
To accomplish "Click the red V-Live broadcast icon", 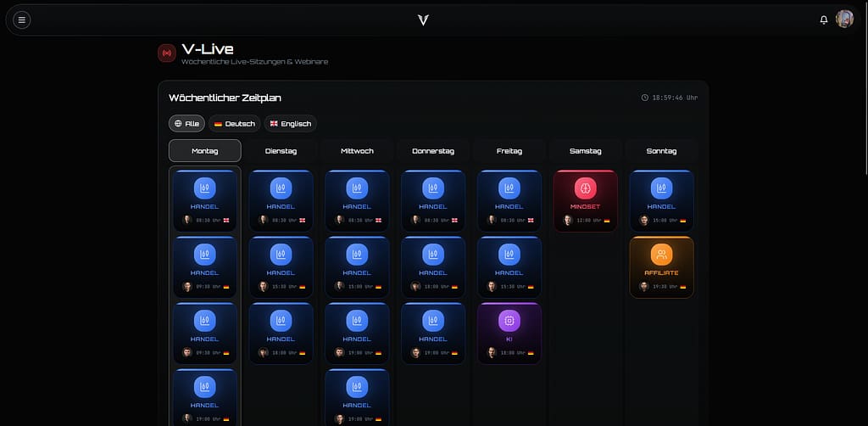I will [167, 53].
